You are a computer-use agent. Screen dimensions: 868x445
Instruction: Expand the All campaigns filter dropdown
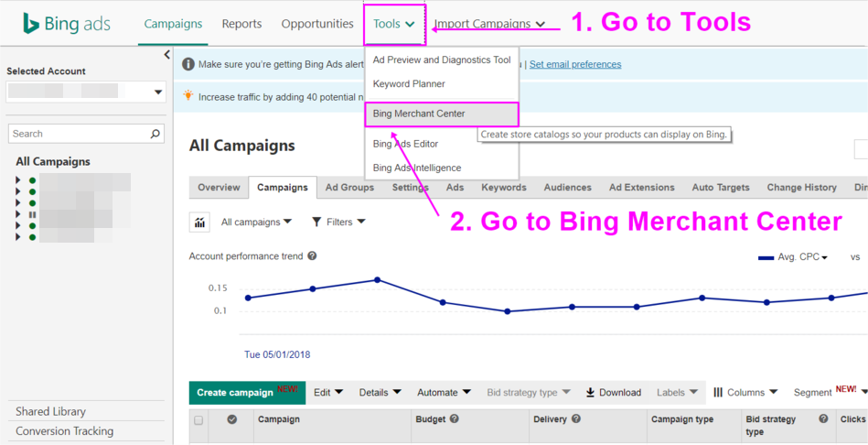(x=256, y=222)
